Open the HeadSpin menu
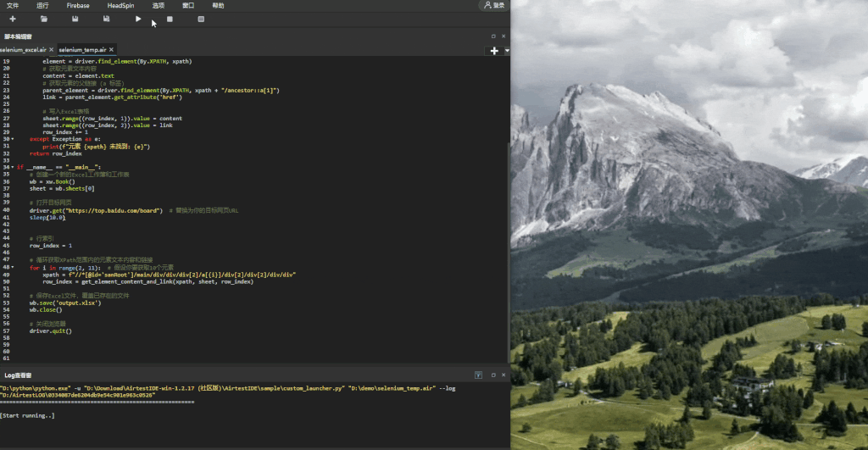This screenshot has width=868, height=450. click(120, 6)
